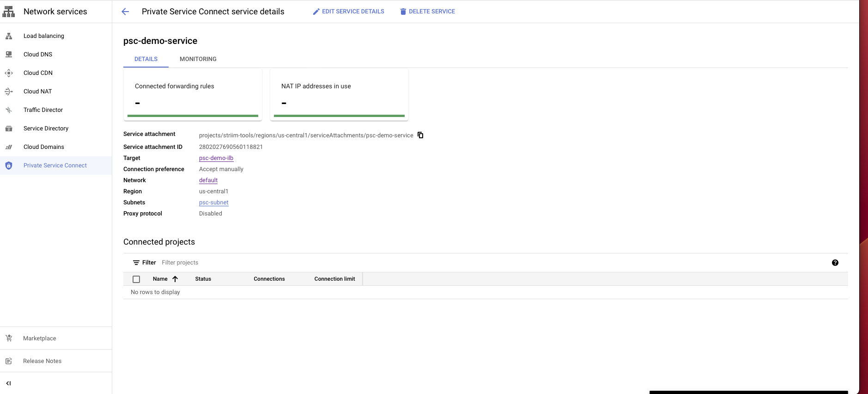Click the Filter projects input field
Viewport: 868px width, 394px height.
tap(277, 263)
